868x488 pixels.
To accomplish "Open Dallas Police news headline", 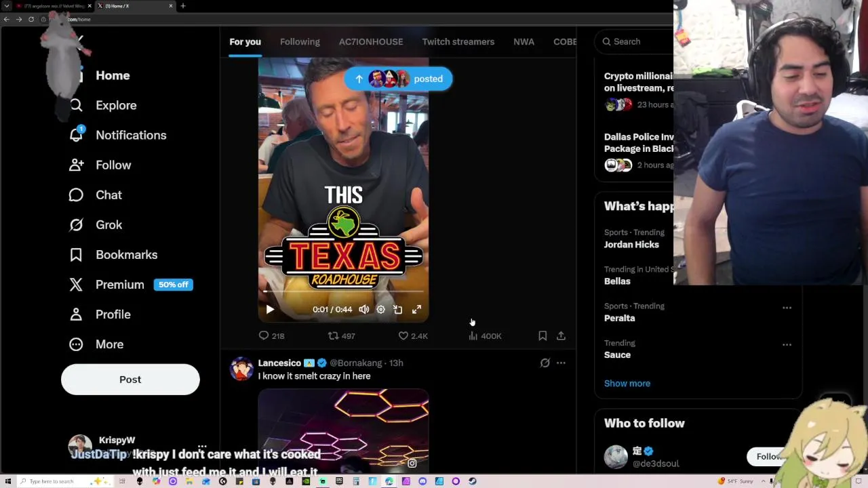I will (x=639, y=142).
